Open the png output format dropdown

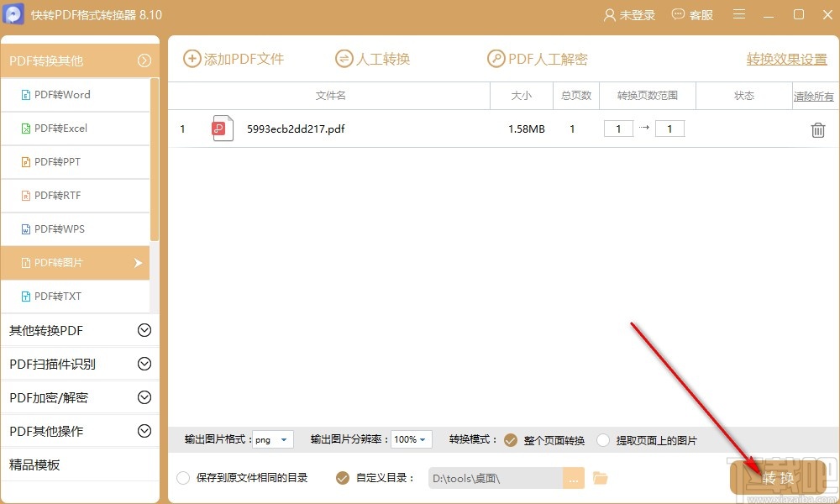pos(272,439)
